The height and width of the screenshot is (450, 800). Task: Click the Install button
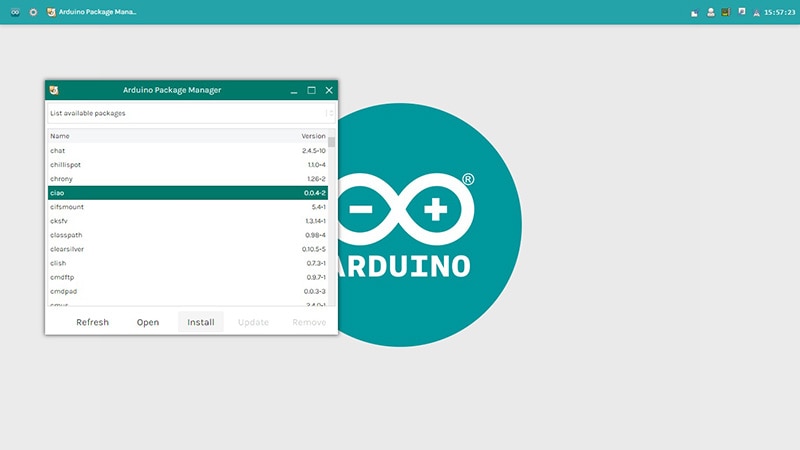(201, 322)
